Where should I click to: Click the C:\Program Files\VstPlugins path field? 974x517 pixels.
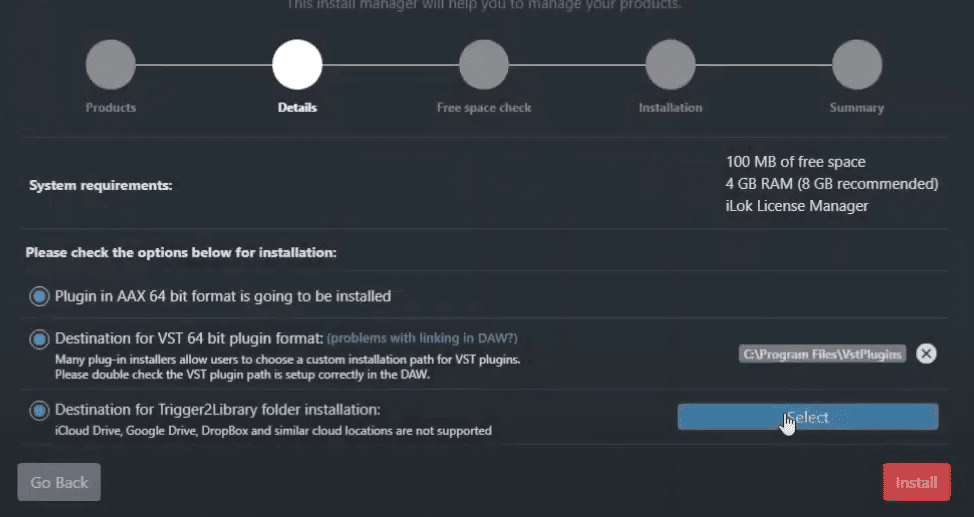[x=822, y=354]
